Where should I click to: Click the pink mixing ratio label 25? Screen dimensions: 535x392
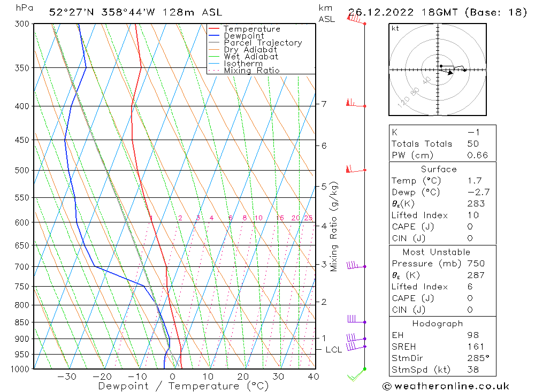[x=308, y=218]
